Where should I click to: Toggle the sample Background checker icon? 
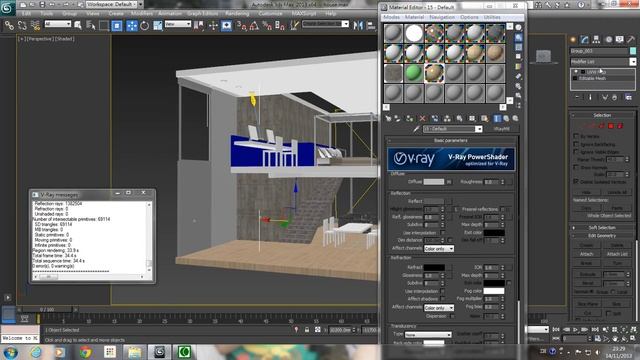click(x=518, y=47)
